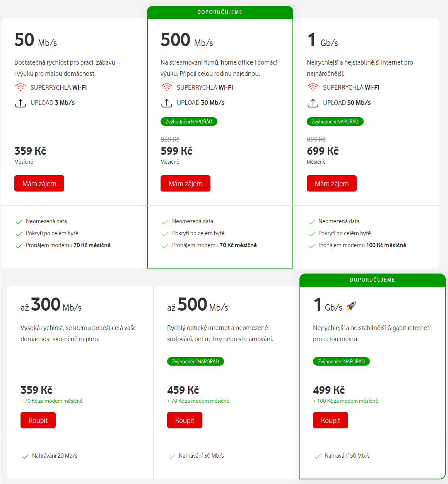Click Wi-Fi icon in 1 Gb/s plan

(x=313, y=87)
